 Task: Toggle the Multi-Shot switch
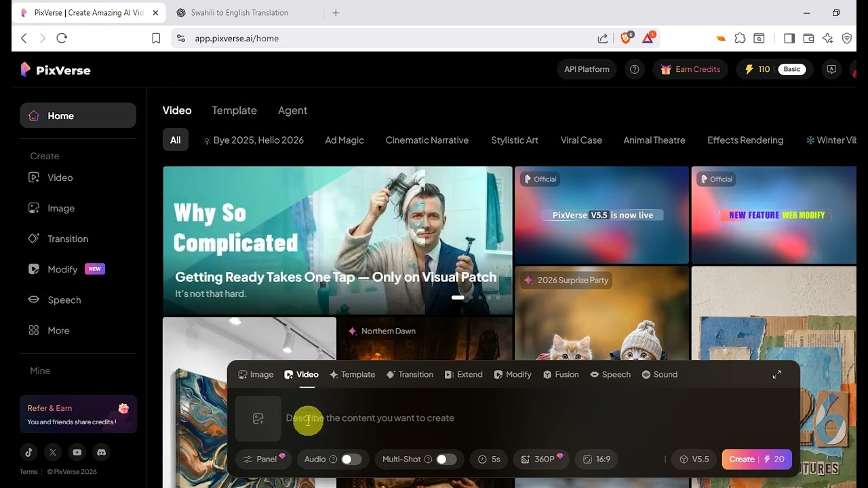coord(446,460)
